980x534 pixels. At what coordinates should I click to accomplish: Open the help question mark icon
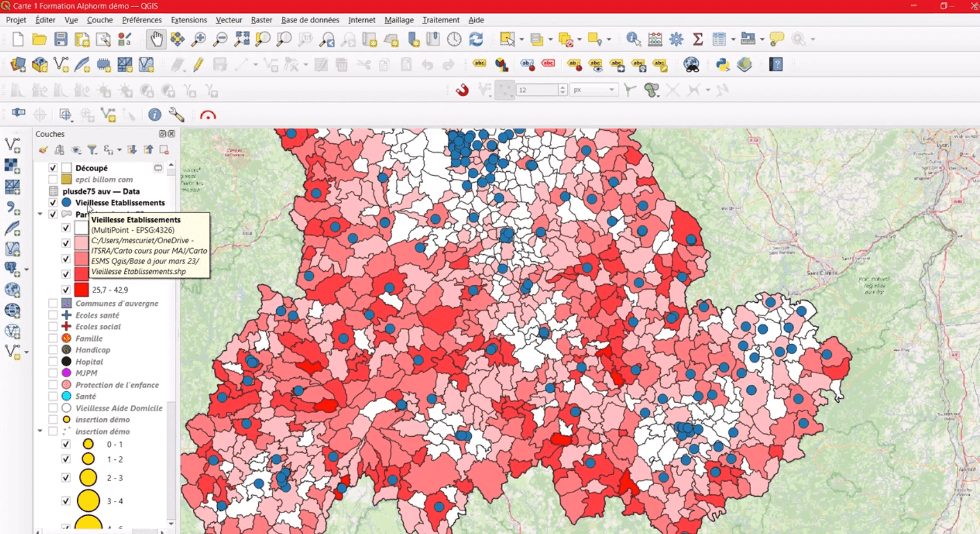[776, 65]
